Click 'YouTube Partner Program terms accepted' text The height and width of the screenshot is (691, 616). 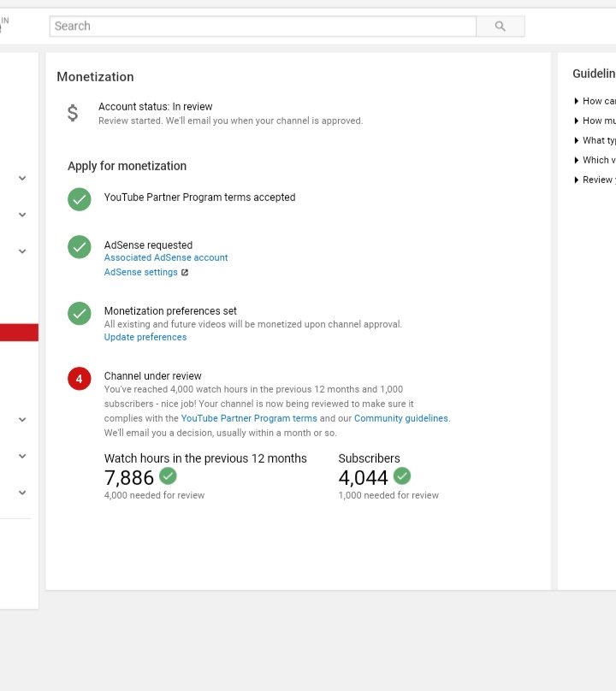point(199,198)
